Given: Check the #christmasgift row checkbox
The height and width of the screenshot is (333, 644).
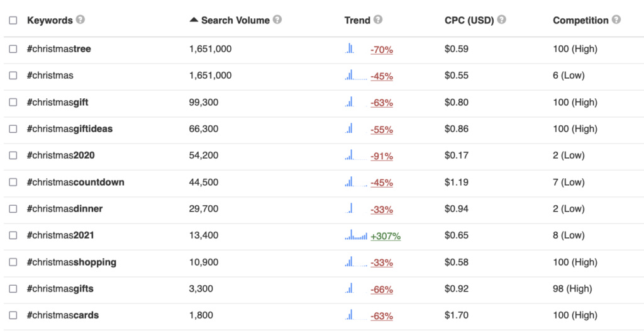Looking at the screenshot, I should coord(13,102).
